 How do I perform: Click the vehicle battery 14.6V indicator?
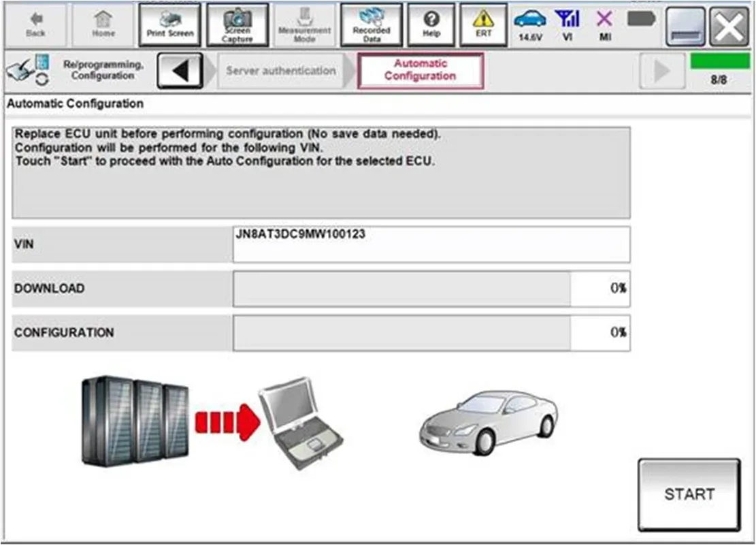tap(530, 25)
